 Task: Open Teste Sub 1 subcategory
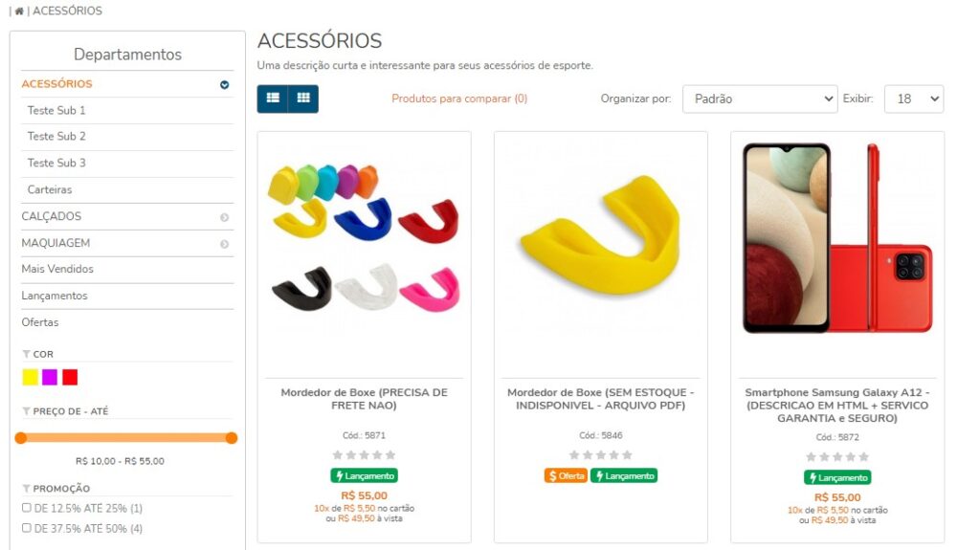click(56, 111)
